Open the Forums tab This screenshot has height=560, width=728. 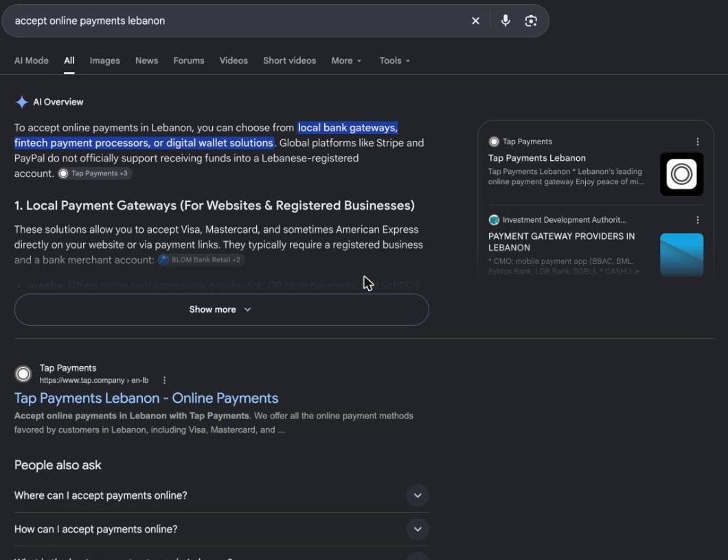click(188, 61)
